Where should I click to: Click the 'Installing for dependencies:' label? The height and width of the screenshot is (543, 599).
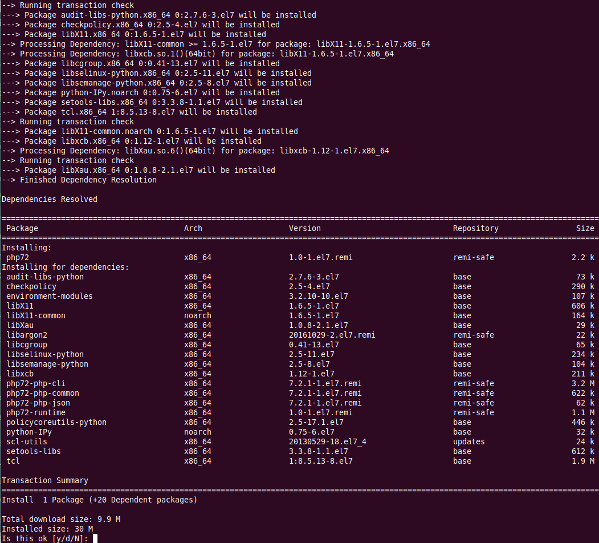point(65,267)
